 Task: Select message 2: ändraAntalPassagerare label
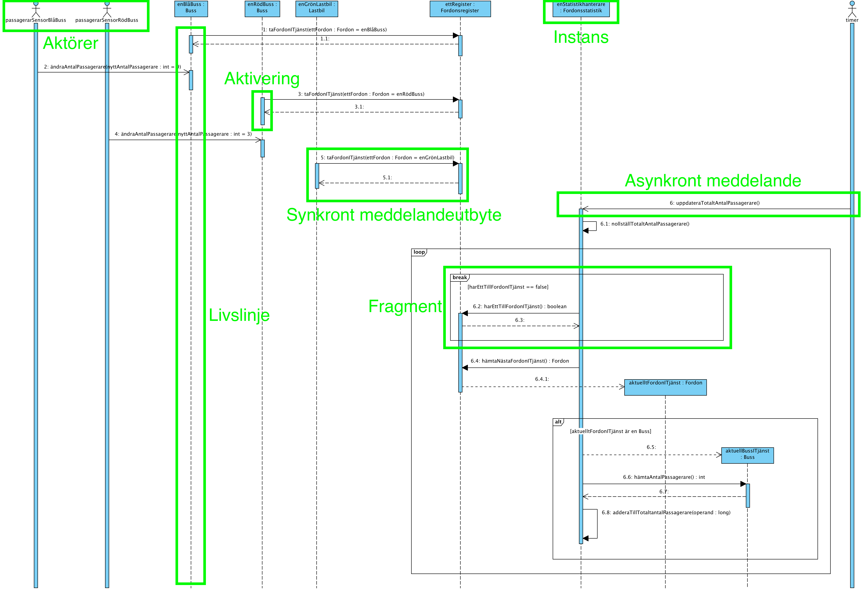coord(112,67)
